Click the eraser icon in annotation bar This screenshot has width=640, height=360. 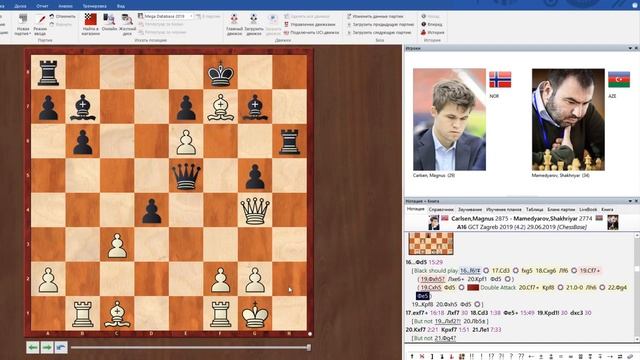tap(630, 356)
